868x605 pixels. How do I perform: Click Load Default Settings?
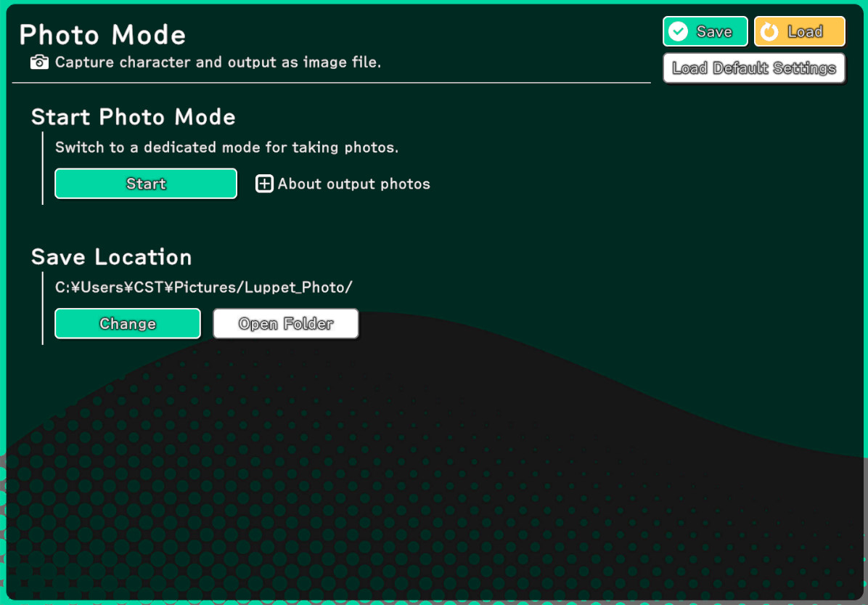pos(754,68)
